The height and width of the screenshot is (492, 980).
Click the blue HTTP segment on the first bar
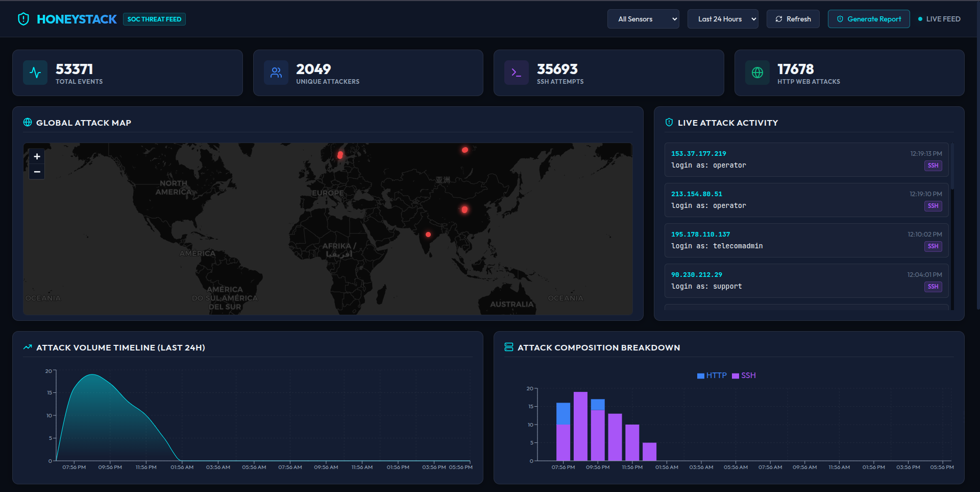(563, 414)
